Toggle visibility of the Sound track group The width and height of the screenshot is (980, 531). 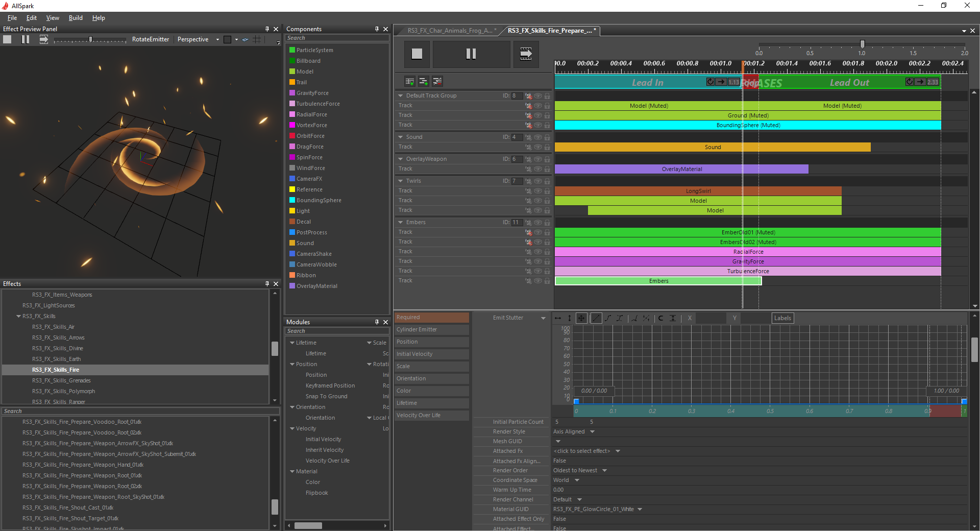click(x=538, y=137)
